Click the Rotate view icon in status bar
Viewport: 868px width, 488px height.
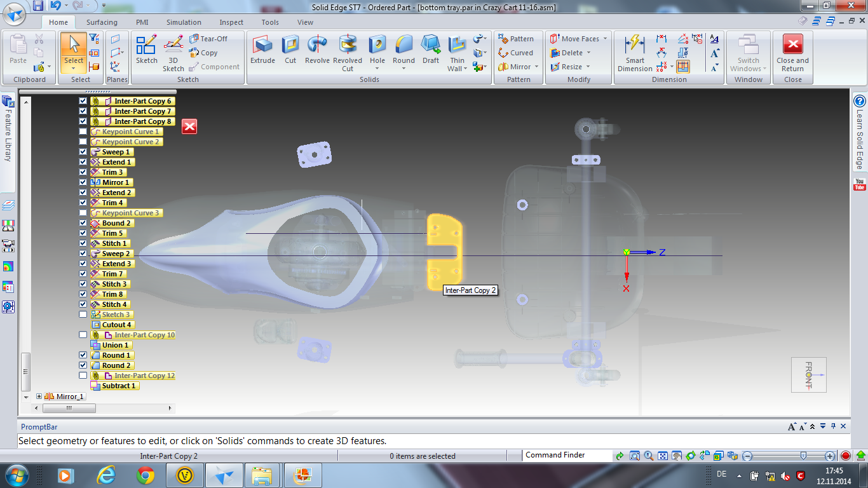pyautogui.click(x=691, y=456)
